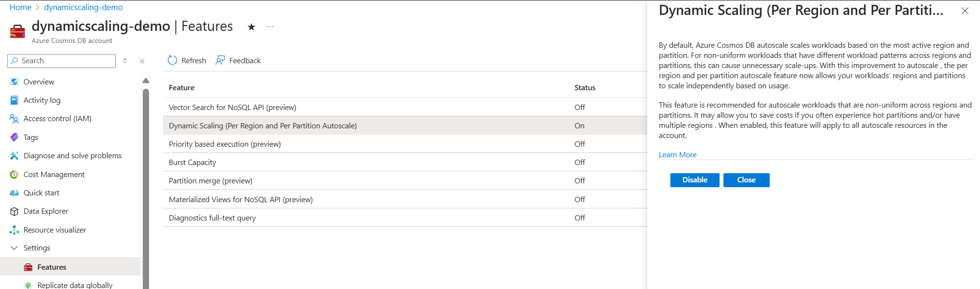
Task: Favorite this page with the star icon
Action: [251, 27]
